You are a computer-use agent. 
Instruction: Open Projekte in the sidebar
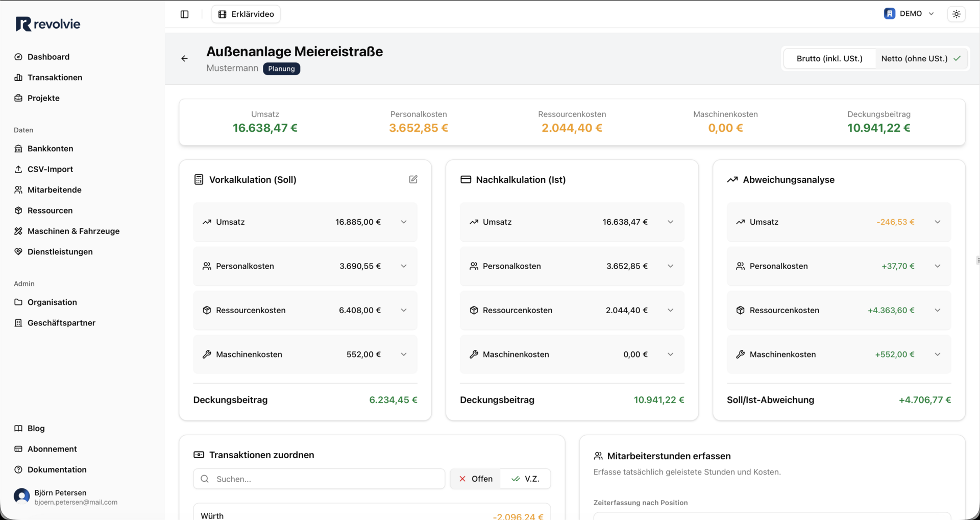coord(43,98)
